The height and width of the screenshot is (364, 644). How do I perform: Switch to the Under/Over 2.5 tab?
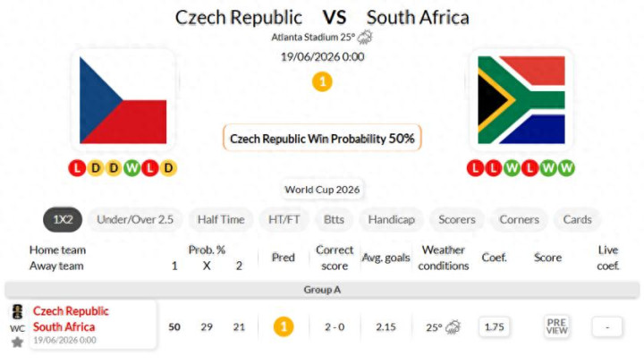click(x=135, y=219)
